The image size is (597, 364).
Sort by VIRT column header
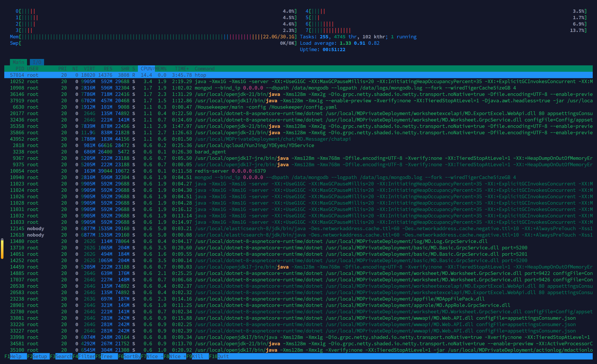pos(89,68)
